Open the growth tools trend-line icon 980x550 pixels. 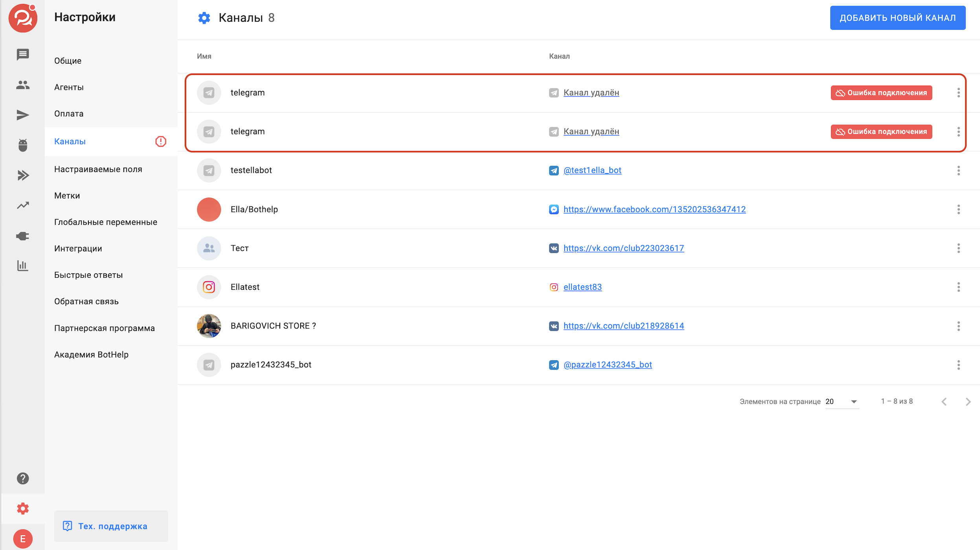pyautogui.click(x=23, y=205)
